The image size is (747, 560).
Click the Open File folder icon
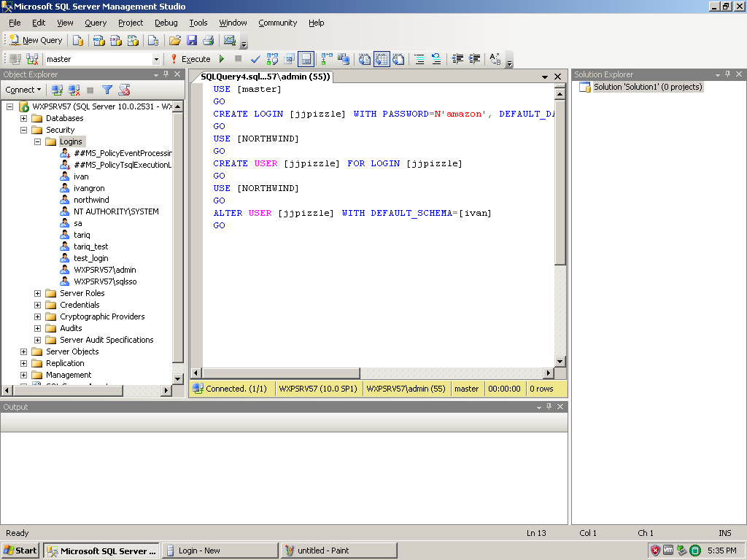tap(175, 41)
